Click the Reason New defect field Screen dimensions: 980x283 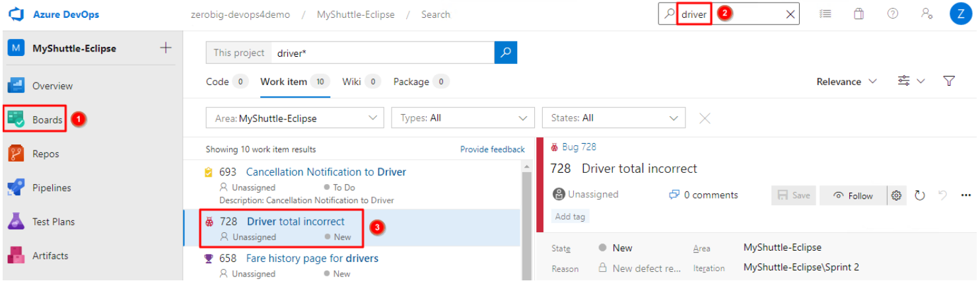click(x=639, y=268)
